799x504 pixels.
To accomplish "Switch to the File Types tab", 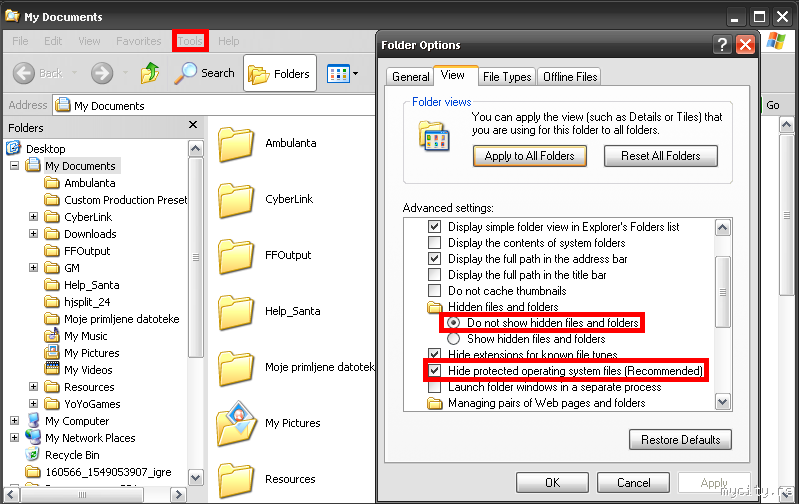I will pyautogui.click(x=507, y=76).
